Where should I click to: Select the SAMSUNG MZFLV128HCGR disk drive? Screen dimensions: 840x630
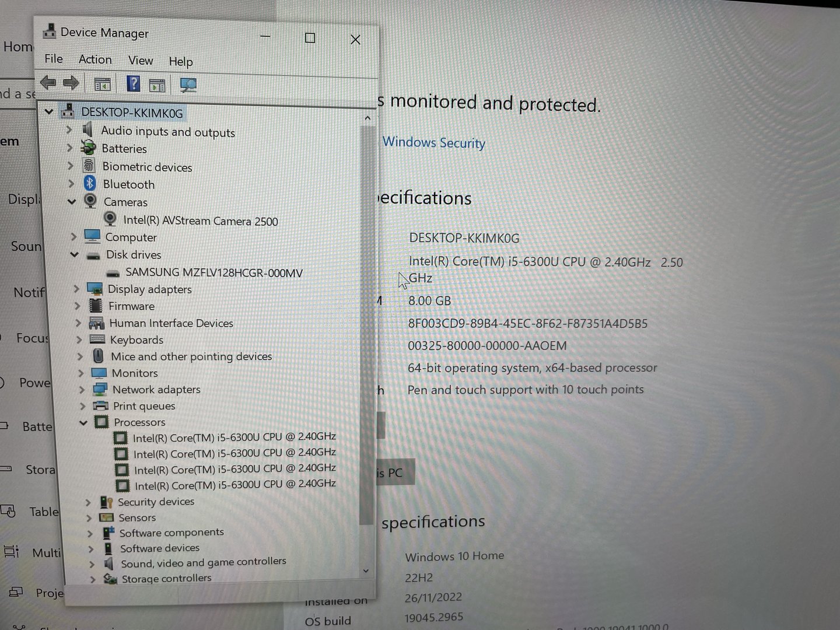point(213,272)
